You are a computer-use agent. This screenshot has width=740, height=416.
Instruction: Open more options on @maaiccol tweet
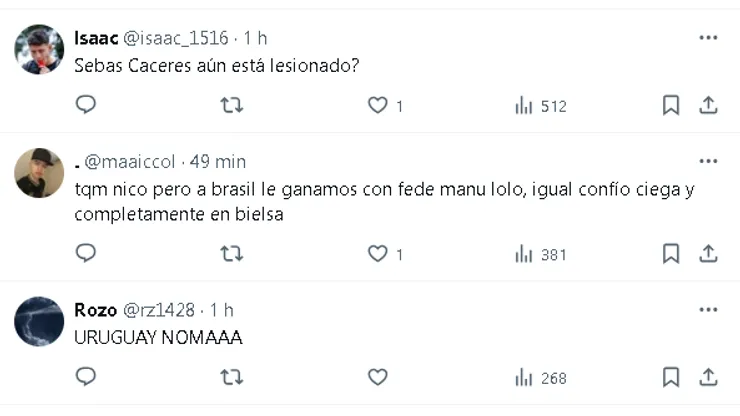tap(708, 161)
